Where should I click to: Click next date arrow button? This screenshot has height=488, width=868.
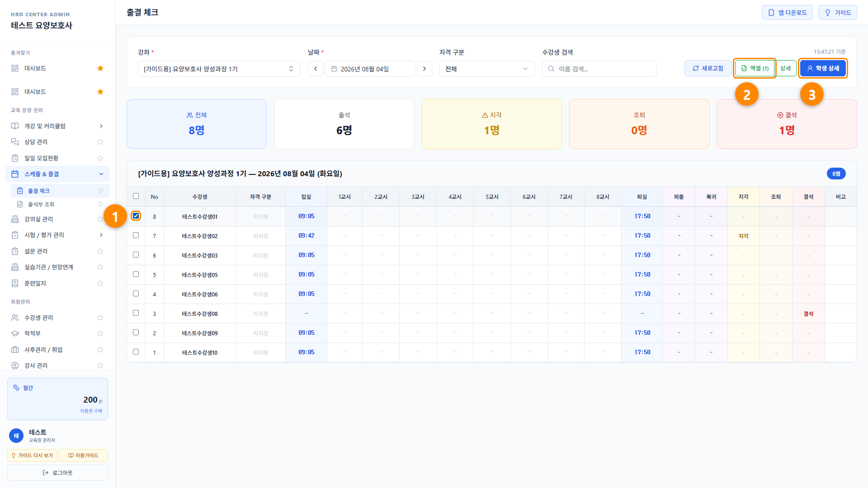tap(424, 69)
